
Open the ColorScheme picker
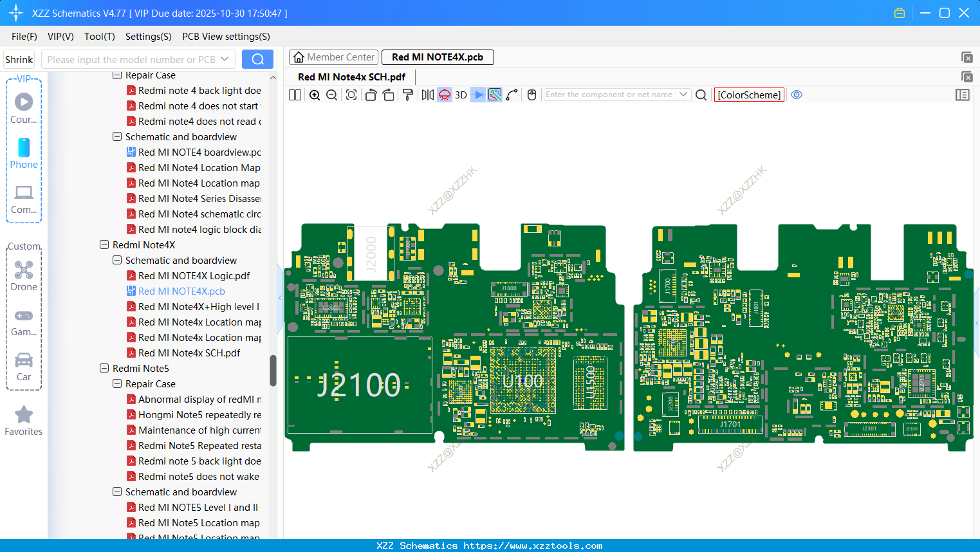(x=749, y=95)
